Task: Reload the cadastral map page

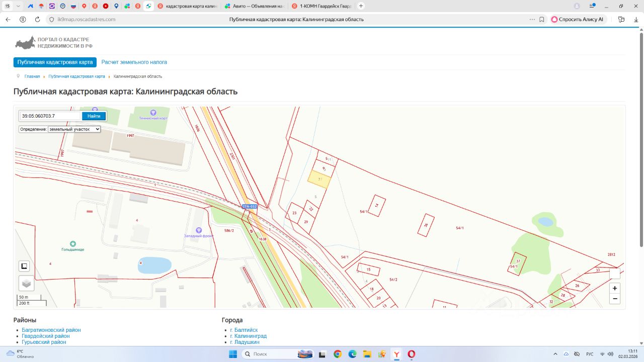Action: [37, 19]
